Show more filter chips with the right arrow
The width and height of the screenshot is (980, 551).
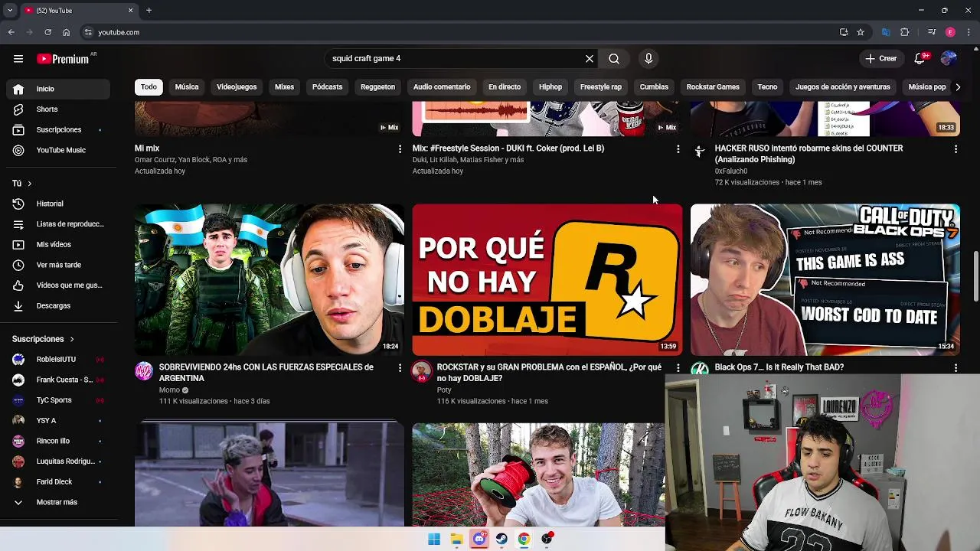[x=957, y=86]
